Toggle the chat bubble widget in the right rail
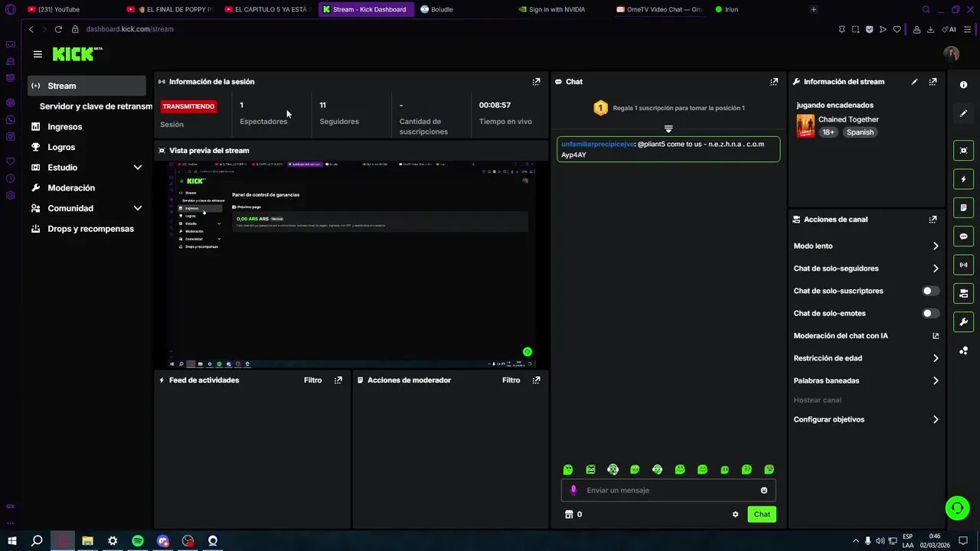Image resolution: width=980 pixels, height=551 pixels. [963, 236]
